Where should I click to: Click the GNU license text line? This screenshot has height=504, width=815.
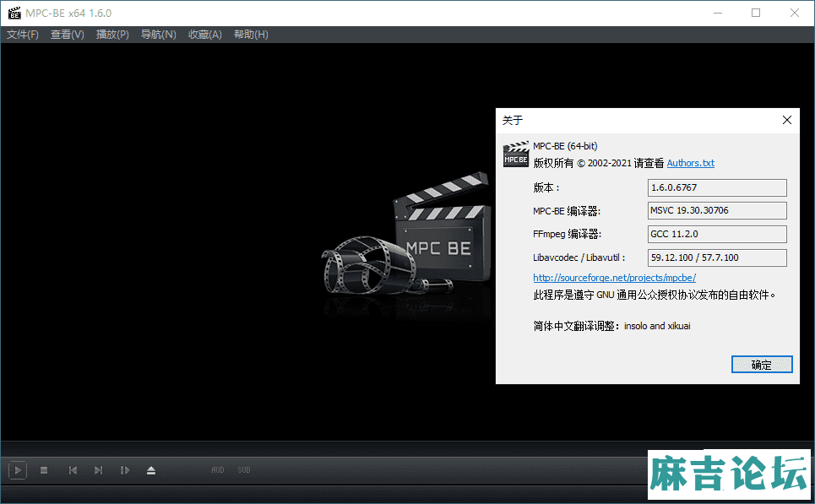(x=655, y=295)
